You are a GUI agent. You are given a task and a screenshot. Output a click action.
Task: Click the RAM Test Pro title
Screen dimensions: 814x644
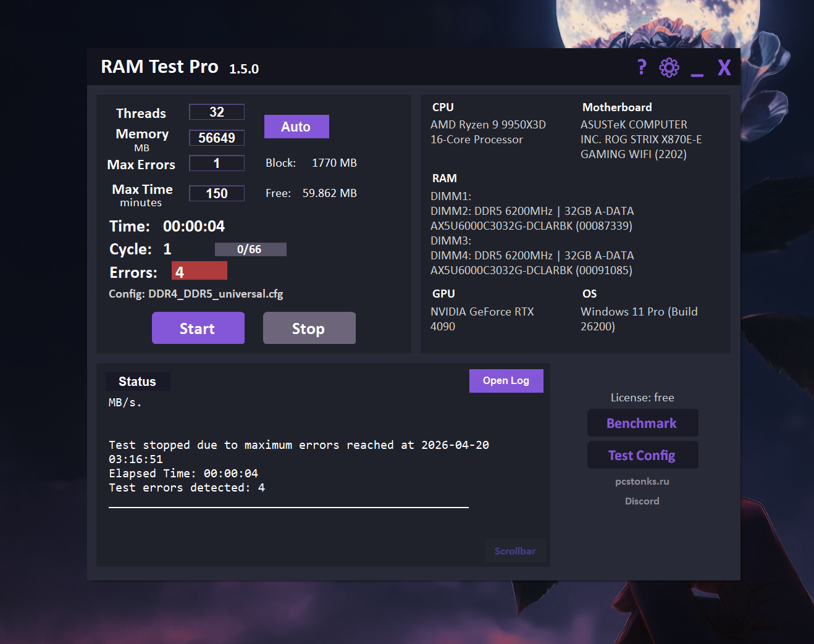point(159,67)
